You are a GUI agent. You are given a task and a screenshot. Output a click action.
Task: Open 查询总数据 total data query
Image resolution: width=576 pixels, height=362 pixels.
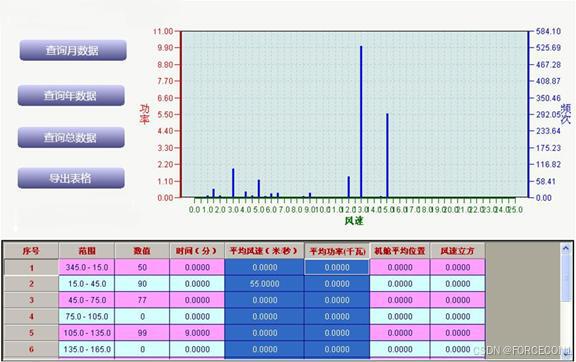(x=71, y=137)
